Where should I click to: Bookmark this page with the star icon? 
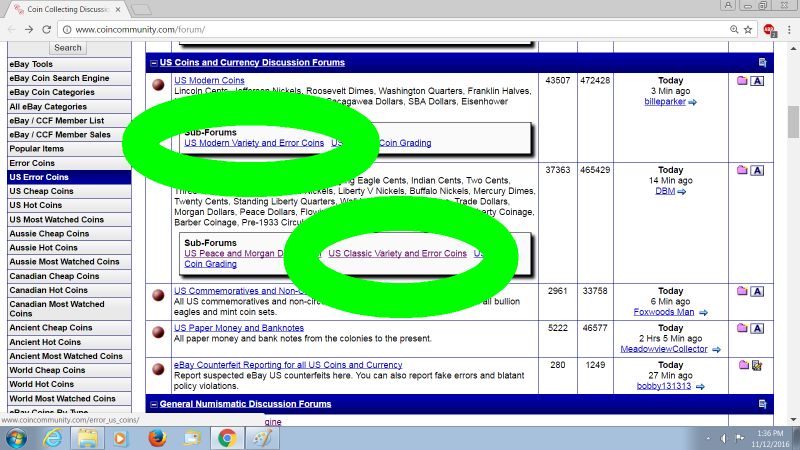pyautogui.click(x=748, y=30)
